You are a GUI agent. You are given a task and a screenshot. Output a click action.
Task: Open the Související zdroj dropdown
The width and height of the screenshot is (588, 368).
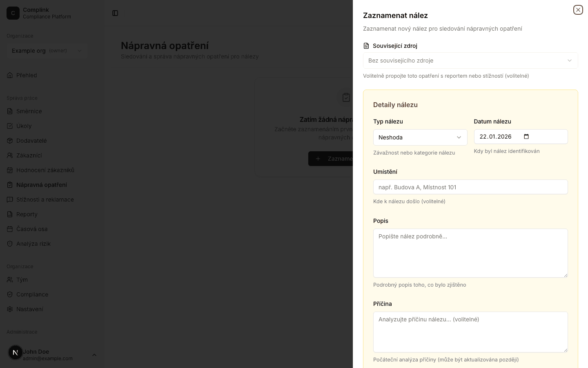coord(470,61)
